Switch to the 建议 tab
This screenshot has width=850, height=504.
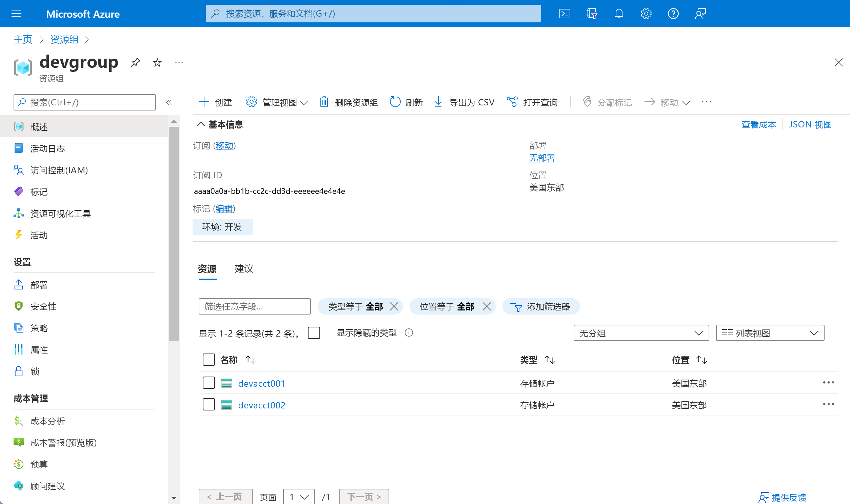click(244, 269)
